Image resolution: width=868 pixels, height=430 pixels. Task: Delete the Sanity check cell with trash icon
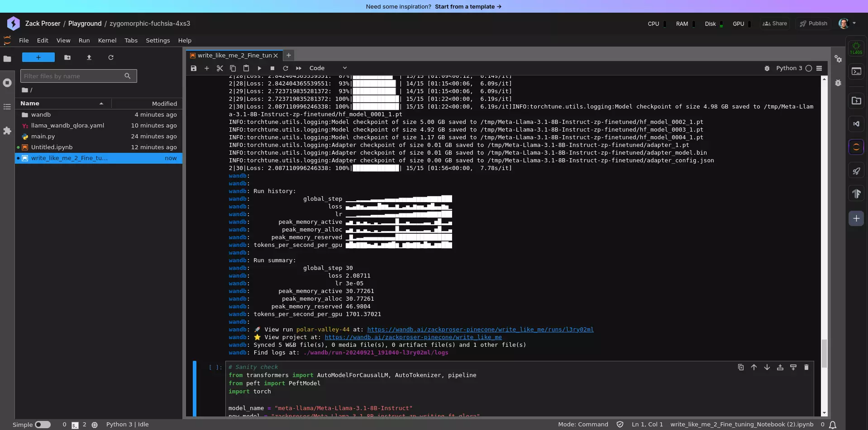806,367
